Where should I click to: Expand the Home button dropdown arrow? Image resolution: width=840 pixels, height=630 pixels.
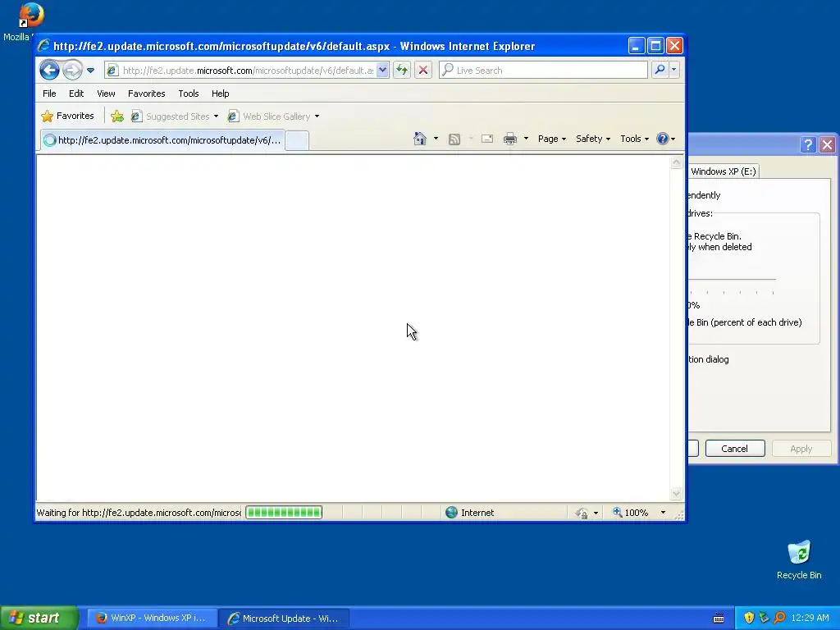(436, 139)
